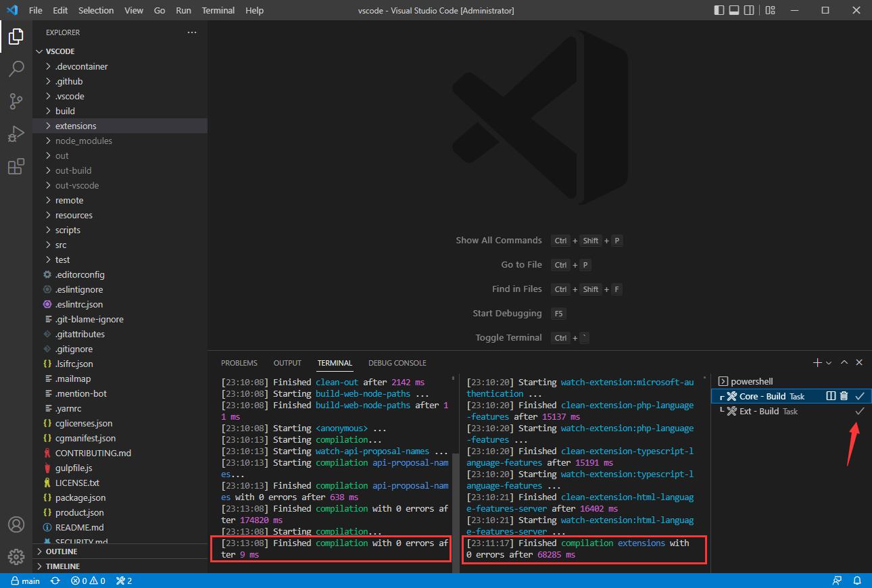
Task: Open the Search view icon
Action: tap(16, 69)
